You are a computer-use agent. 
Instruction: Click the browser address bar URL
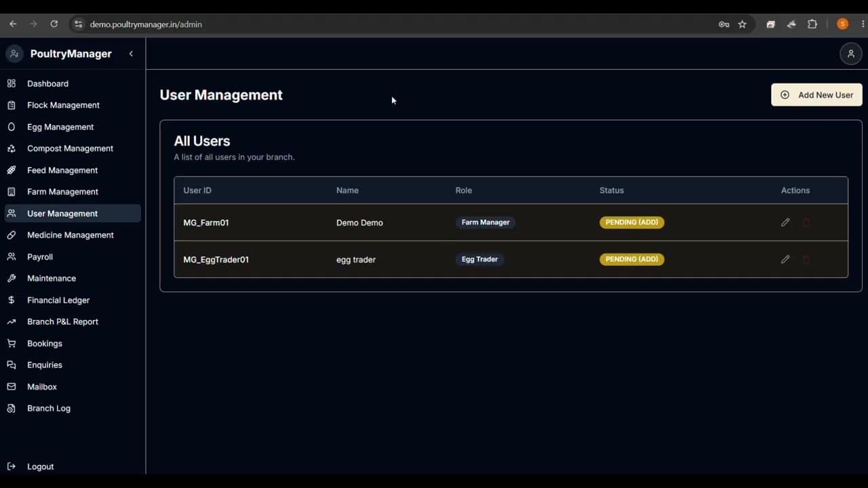pyautogui.click(x=146, y=24)
